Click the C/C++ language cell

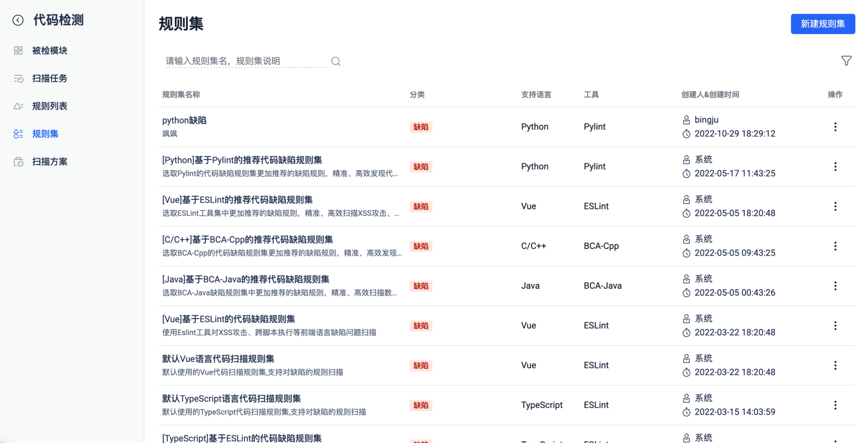pyautogui.click(x=533, y=246)
